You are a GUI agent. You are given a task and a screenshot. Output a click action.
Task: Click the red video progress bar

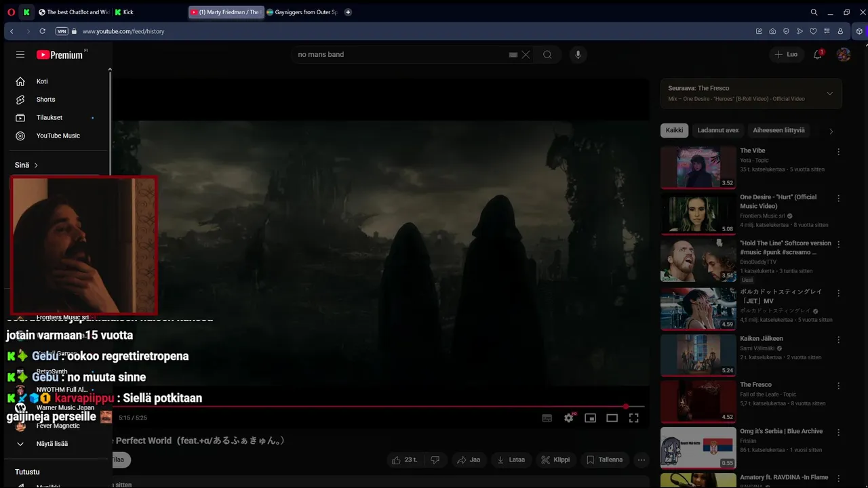(x=380, y=407)
